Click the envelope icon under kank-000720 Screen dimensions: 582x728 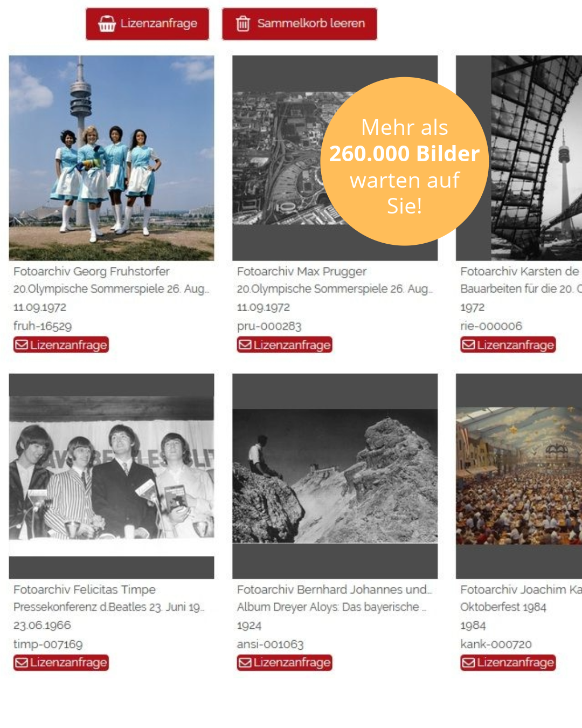coord(468,662)
